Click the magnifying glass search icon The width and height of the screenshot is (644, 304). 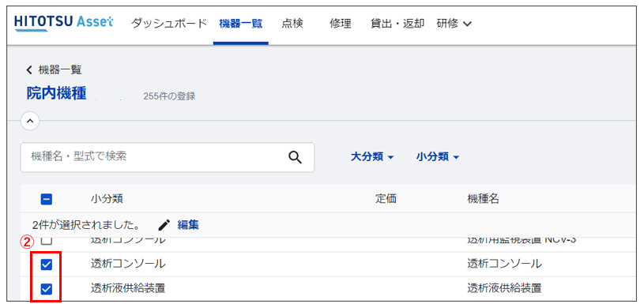[x=295, y=157]
